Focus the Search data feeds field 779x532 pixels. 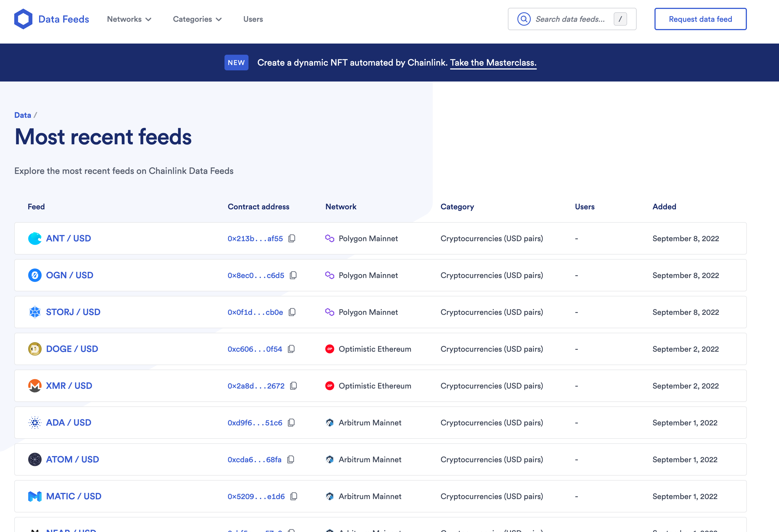click(570, 19)
